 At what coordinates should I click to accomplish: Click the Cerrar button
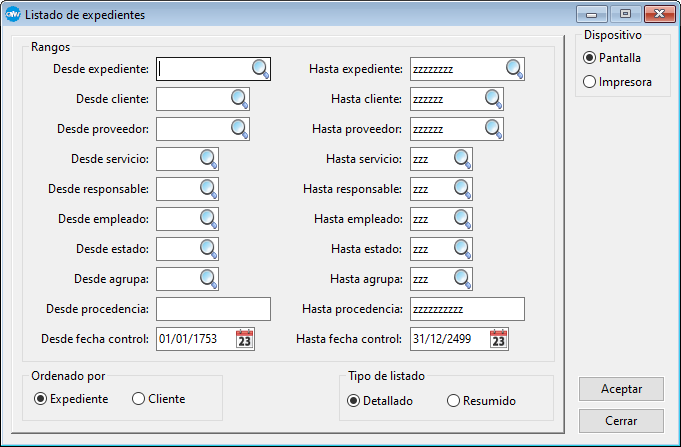click(x=621, y=420)
